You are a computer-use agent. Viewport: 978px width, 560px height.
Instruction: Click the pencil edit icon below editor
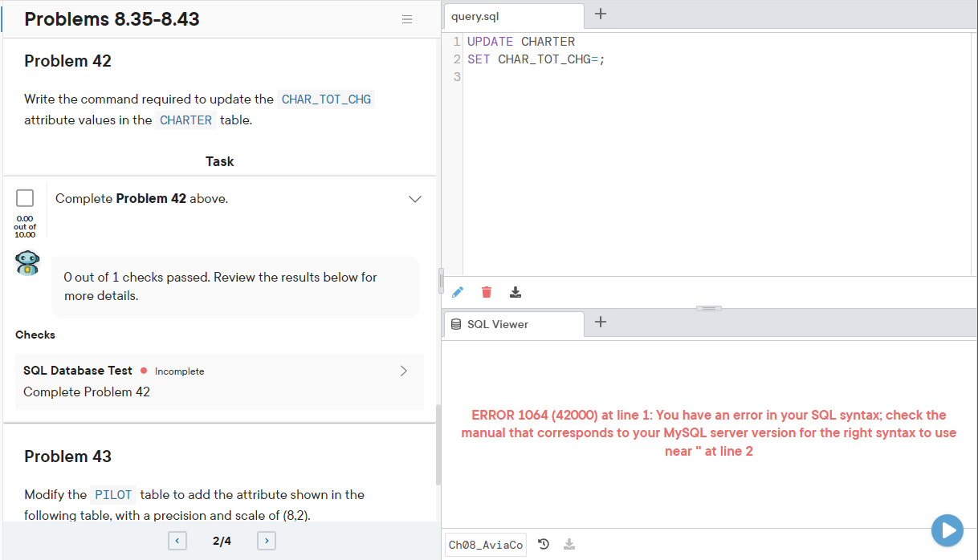tap(458, 292)
